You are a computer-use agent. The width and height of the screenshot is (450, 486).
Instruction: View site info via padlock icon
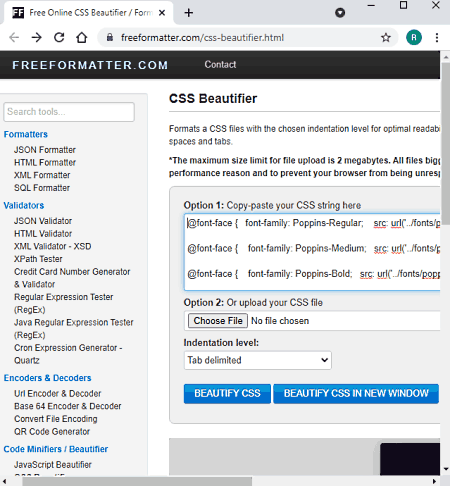pyautogui.click(x=110, y=37)
